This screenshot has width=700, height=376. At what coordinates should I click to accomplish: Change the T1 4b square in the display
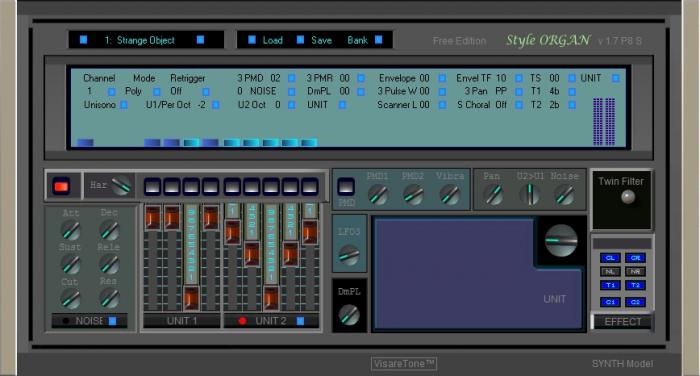[x=571, y=92]
